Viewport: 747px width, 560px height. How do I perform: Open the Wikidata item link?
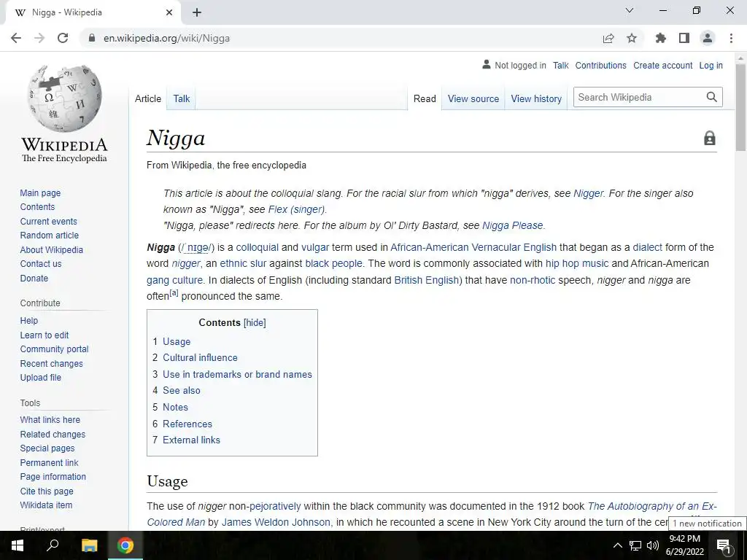[46, 505]
